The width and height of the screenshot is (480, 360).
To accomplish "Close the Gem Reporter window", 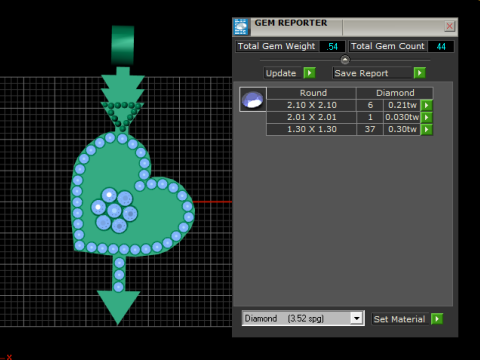I will 450,26.
